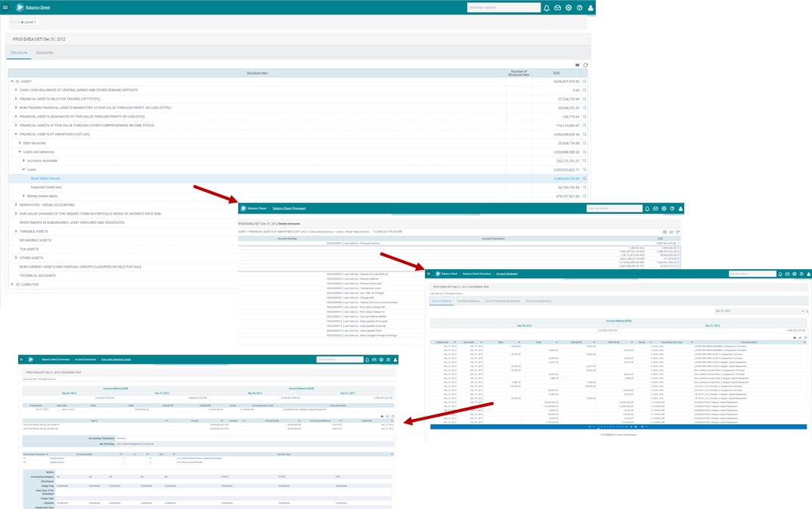
Task: Click magnifier on the Debt securities row
Action: click(584, 143)
